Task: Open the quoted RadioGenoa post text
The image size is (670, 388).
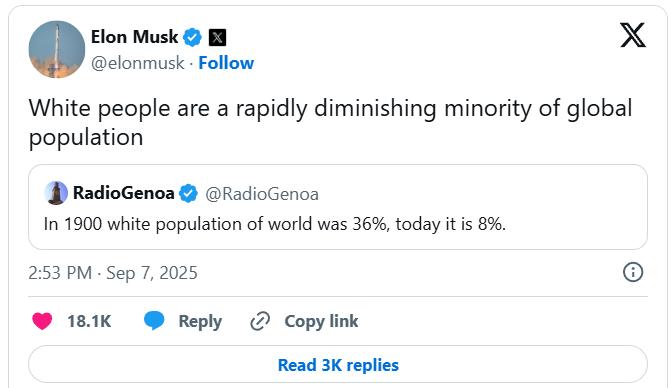Action: 275,224
